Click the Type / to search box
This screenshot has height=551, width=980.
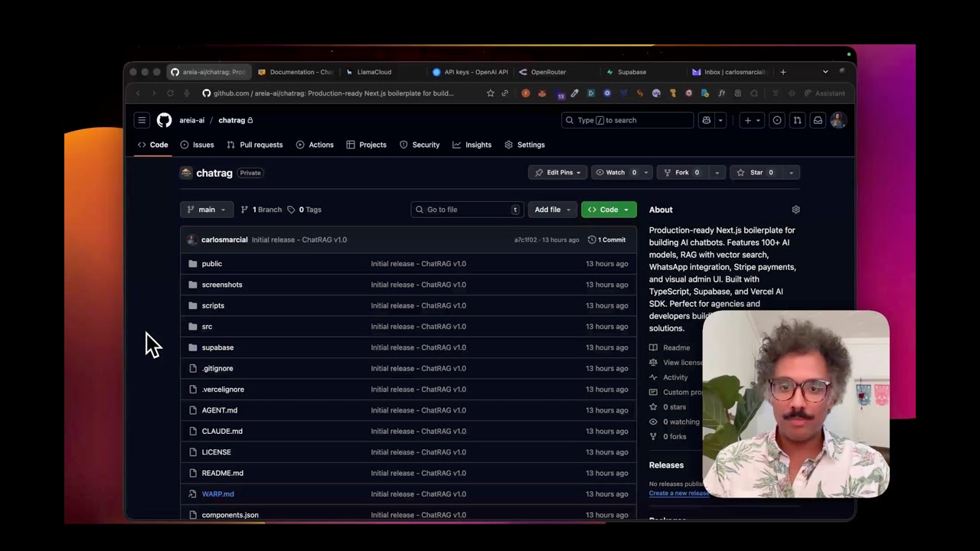coord(628,120)
